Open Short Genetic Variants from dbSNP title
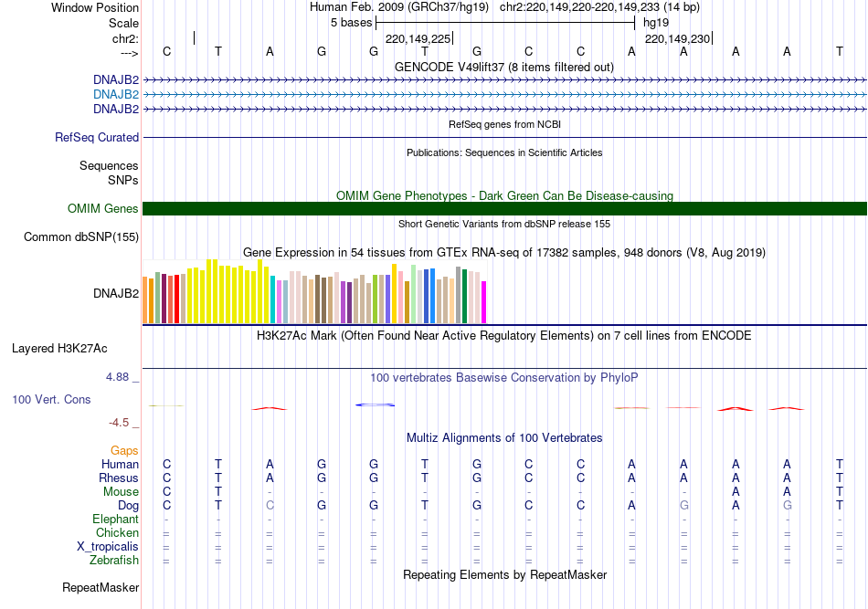868x609 pixels. (x=504, y=224)
